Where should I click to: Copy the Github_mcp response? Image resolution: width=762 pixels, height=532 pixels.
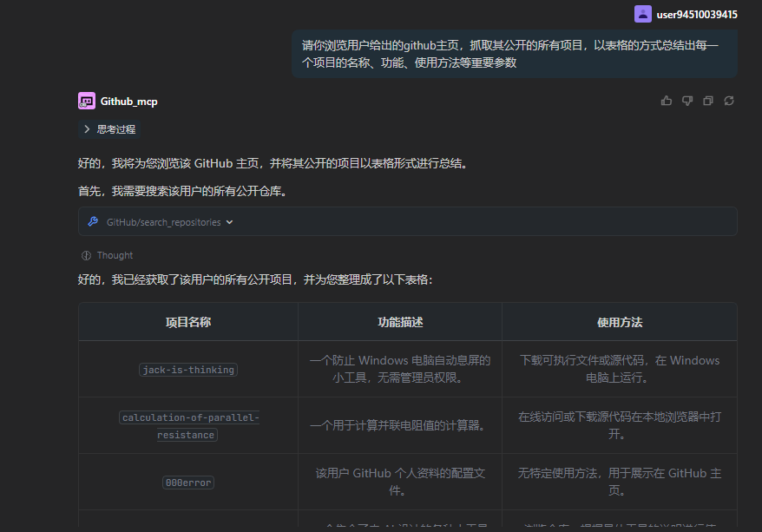pyautogui.click(x=708, y=101)
